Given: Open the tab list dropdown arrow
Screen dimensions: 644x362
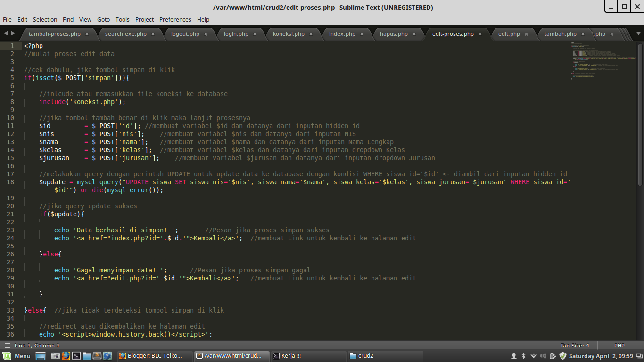Looking at the screenshot, I should [639, 33].
